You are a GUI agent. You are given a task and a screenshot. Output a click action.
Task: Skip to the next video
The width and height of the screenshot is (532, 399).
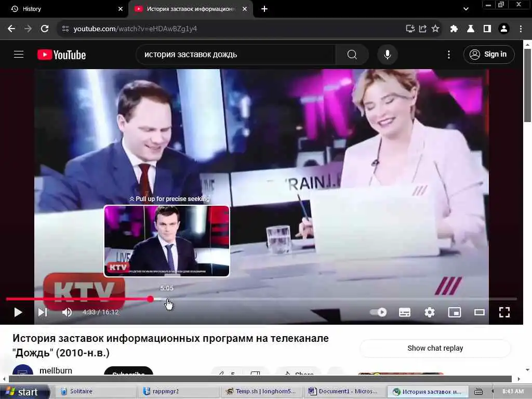43,312
